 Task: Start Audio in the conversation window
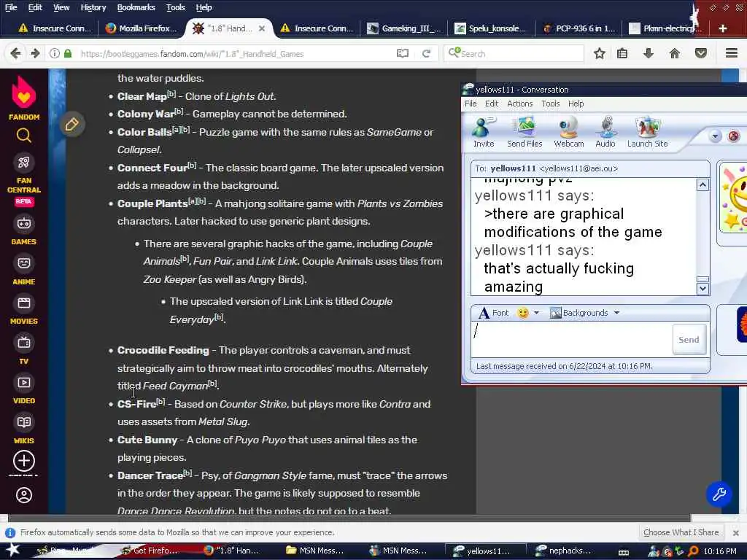[605, 132]
